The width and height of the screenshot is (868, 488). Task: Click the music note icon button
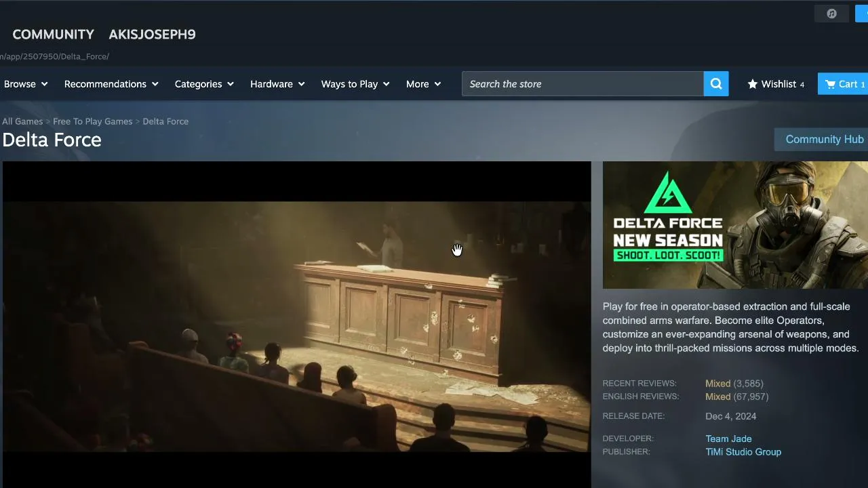click(x=831, y=14)
